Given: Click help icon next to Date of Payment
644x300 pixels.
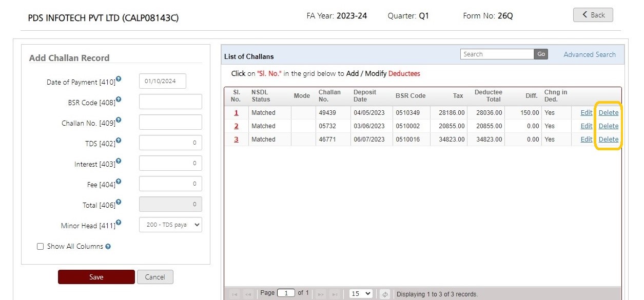Looking at the screenshot, I should point(119,79).
